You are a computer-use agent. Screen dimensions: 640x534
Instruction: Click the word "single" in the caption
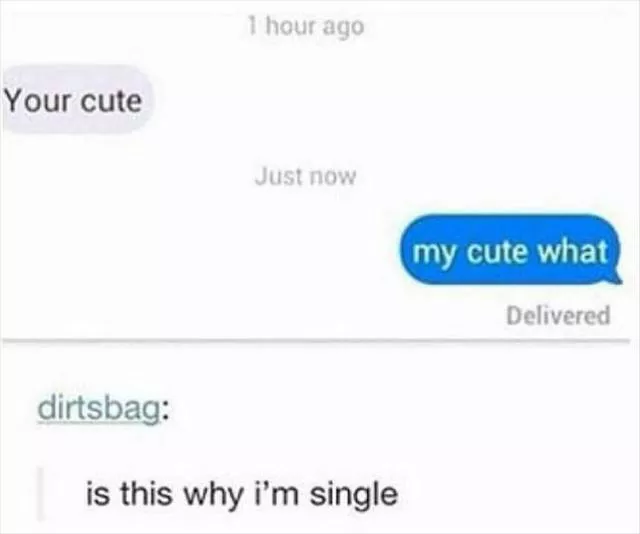point(353,495)
